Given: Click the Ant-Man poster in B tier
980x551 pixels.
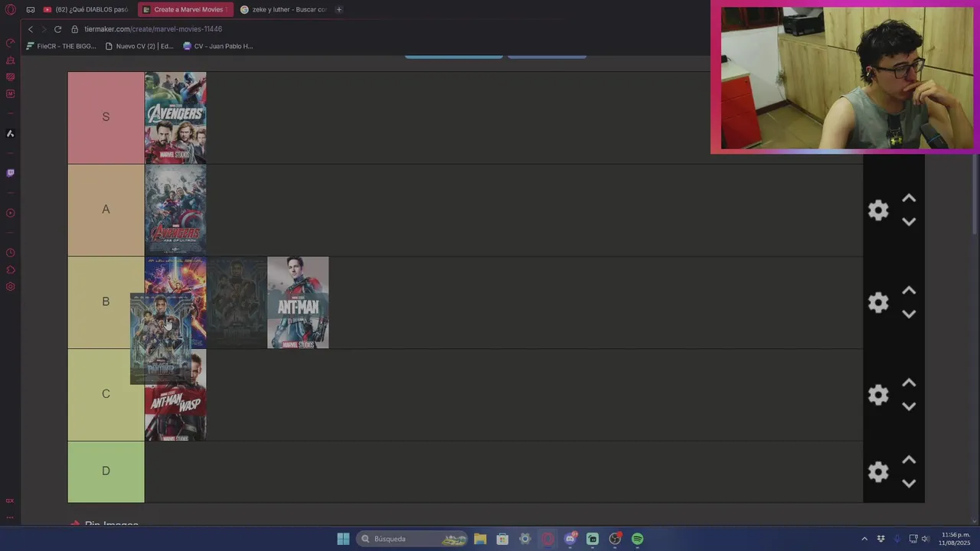Looking at the screenshot, I should [x=298, y=302].
